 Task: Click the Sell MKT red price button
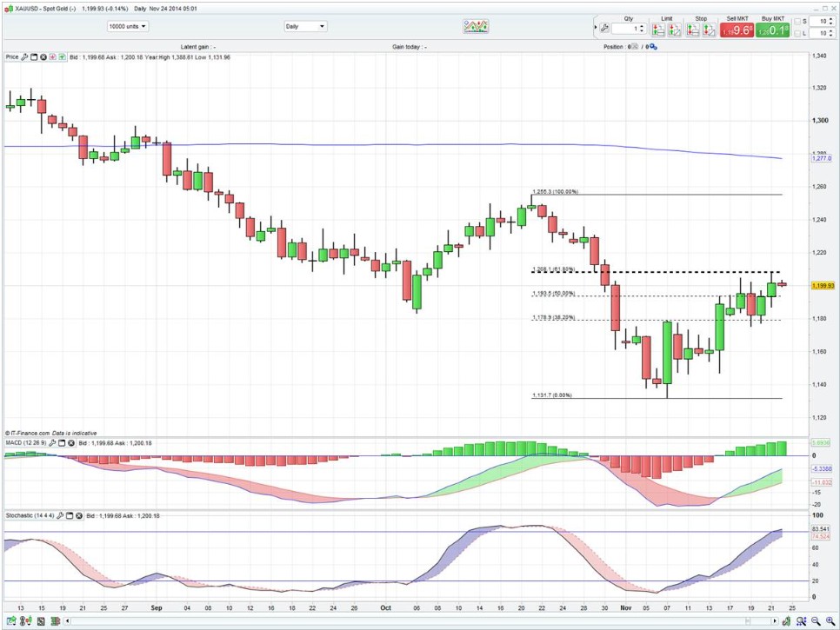[x=735, y=30]
